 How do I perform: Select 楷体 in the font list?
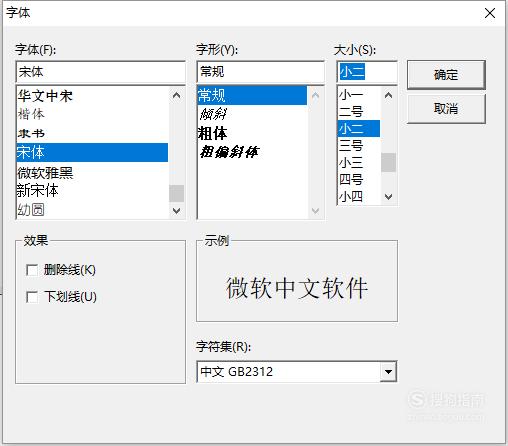click(x=92, y=114)
